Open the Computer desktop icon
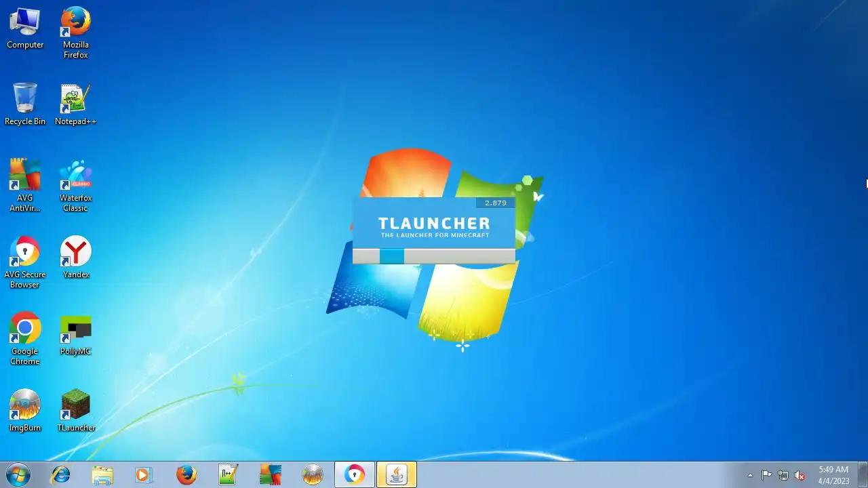The height and width of the screenshot is (488, 868). click(x=25, y=28)
